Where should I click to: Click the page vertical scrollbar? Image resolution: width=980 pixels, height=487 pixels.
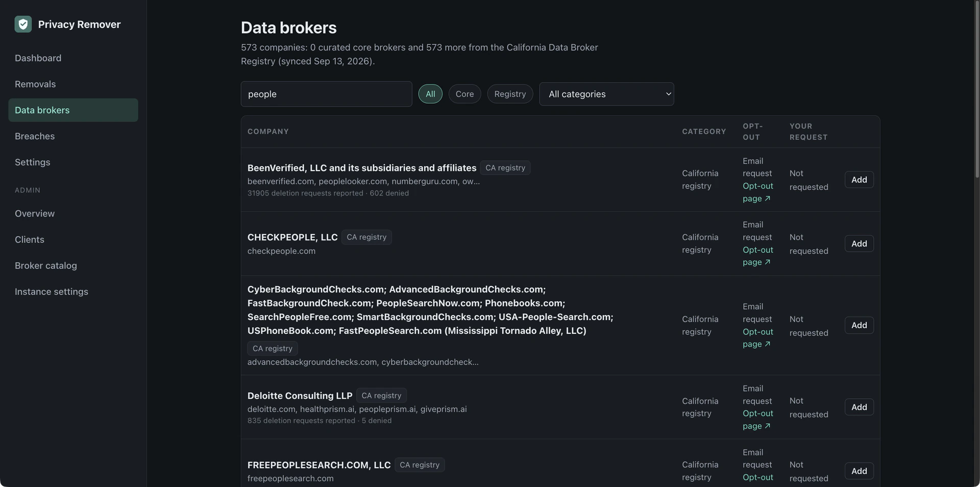977,89
